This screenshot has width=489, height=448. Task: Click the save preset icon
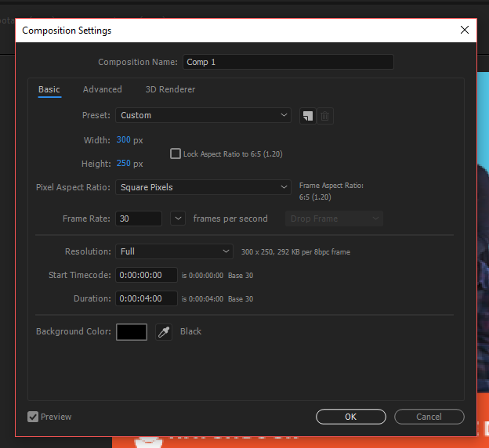tap(308, 116)
